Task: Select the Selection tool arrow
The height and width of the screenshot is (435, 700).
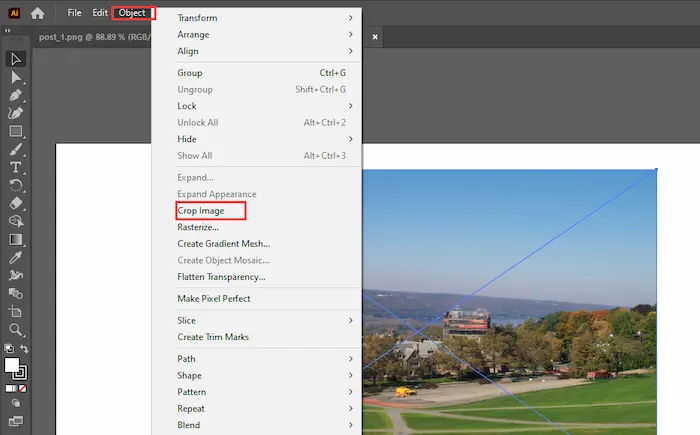Action: 16,58
